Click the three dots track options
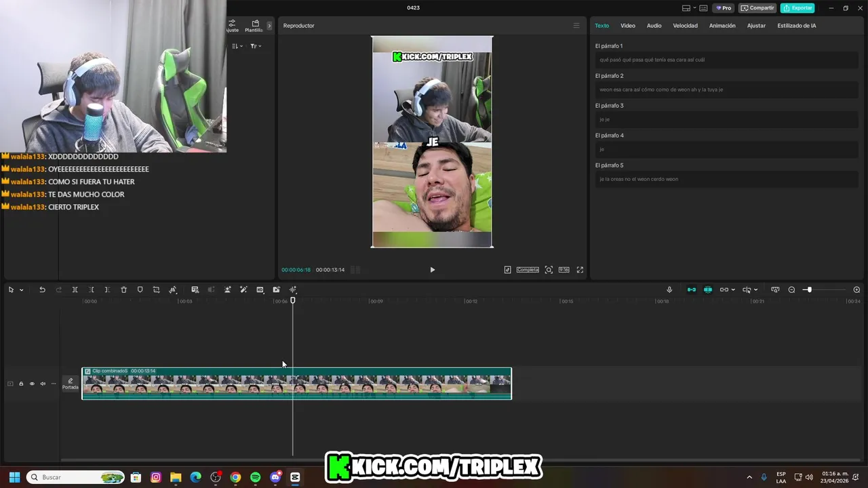Viewport: 868px width, 488px height. tap(54, 384)
